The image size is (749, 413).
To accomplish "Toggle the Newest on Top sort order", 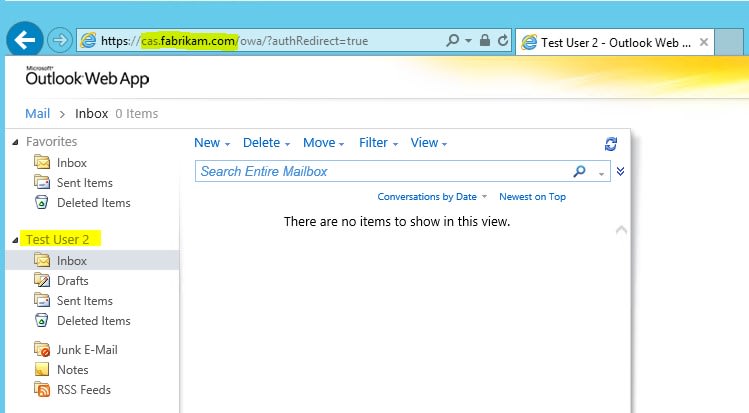I will (x=532, y=197).
